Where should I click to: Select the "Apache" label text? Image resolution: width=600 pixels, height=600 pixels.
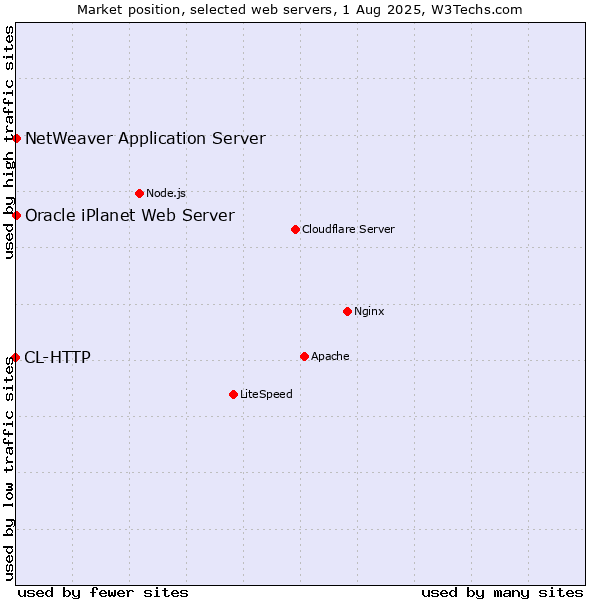pyautogui.click(x=330, y=356)
